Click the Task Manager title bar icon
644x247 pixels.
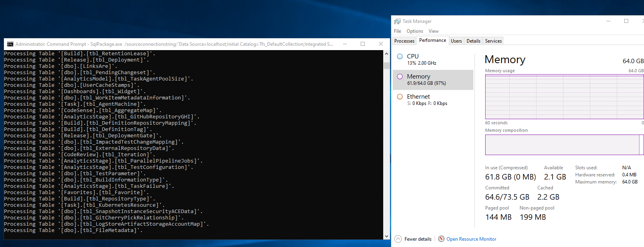(397, 21)
